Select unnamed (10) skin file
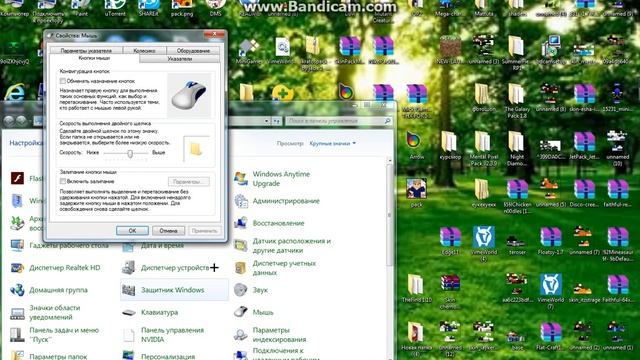 (617, 149)
